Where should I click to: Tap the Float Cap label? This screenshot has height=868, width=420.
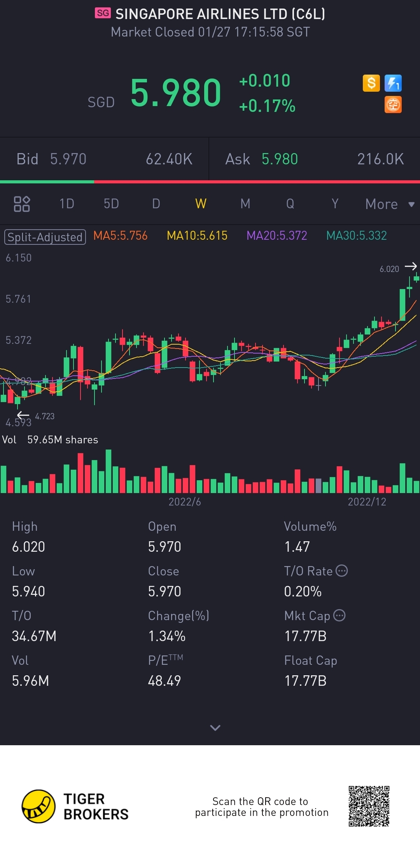click(311, 660)
